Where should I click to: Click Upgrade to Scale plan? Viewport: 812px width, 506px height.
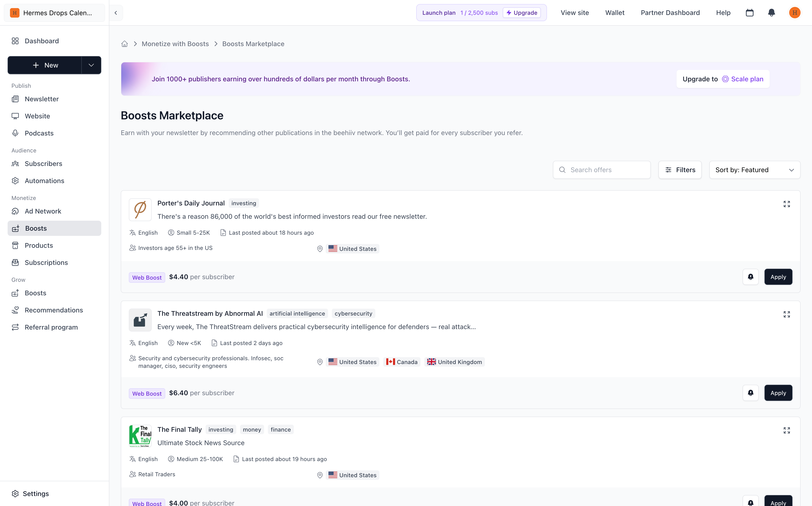pyautogui.click(x=723, y=79)
